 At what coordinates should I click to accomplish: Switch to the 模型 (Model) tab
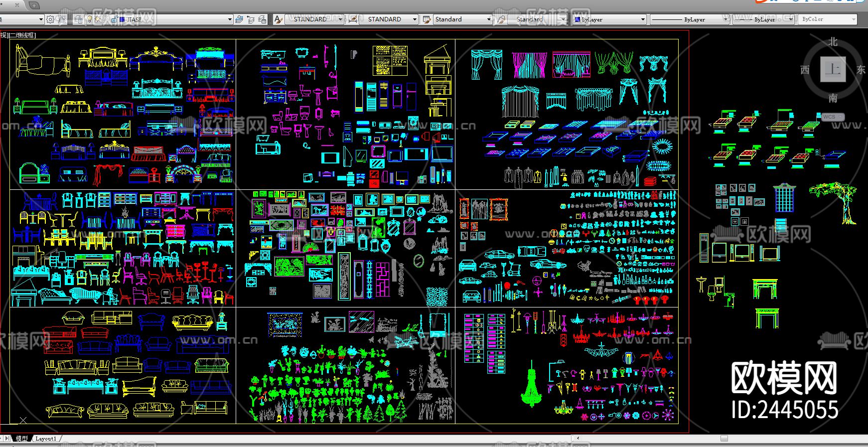coord(22,439)
